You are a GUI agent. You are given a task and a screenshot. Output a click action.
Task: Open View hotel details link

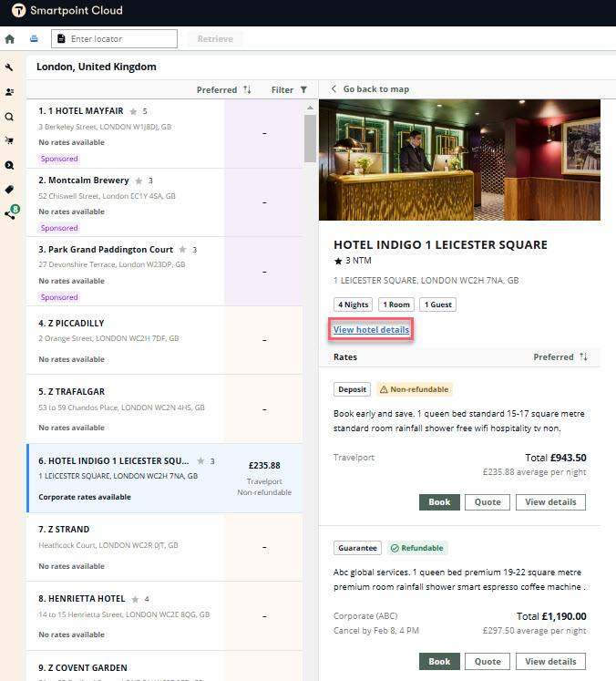371,330
